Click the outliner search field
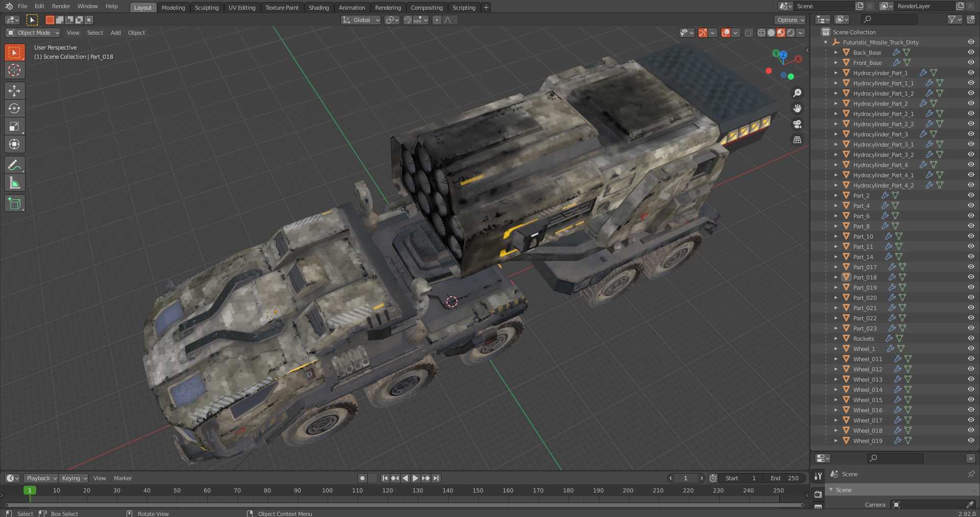Screen dimensions: 980x517 [889, 19]
